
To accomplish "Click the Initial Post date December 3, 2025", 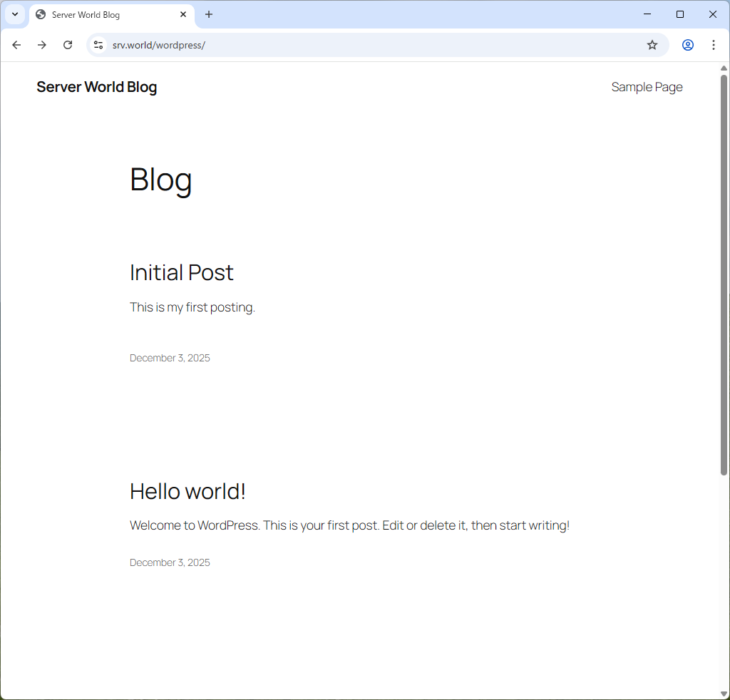I will point(170,358).
